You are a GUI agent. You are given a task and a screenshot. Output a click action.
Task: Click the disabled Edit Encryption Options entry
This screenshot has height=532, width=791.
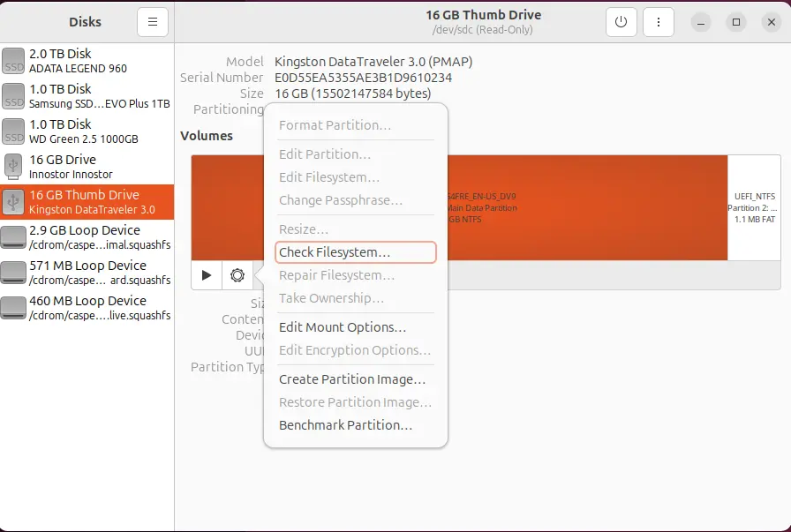click(356, 350)
